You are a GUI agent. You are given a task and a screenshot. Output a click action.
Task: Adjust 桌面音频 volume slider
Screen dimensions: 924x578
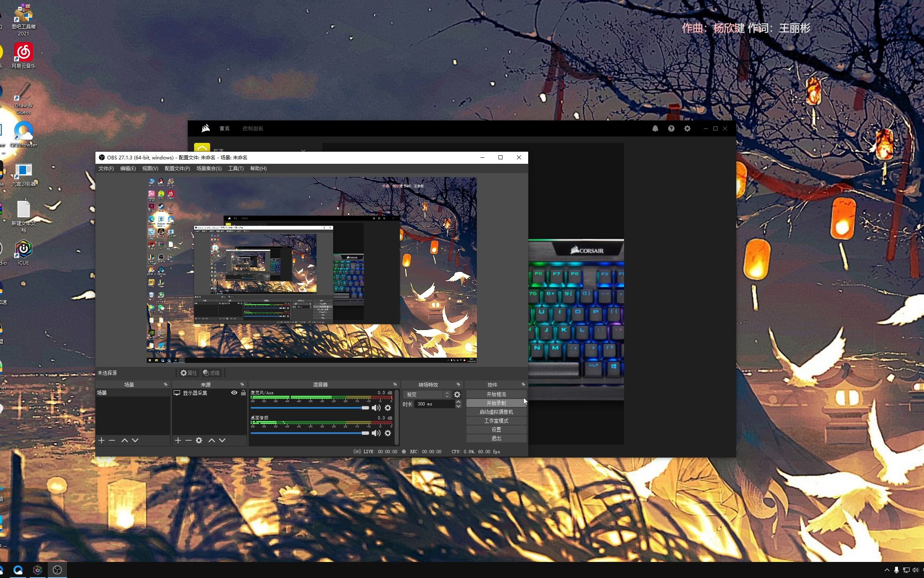[310, 433]
